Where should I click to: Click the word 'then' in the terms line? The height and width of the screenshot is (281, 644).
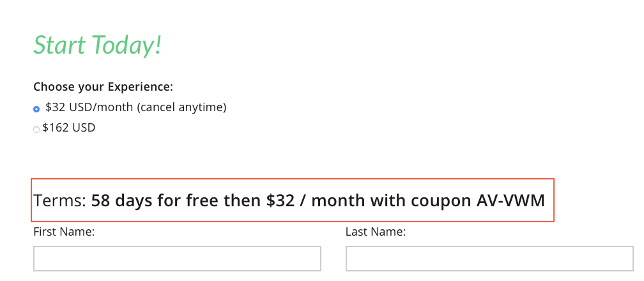(x=243, y=201)
